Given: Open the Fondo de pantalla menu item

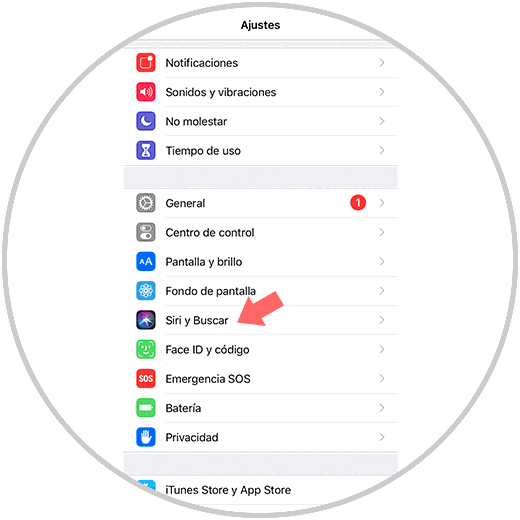Looking at the screenshot, I should [x=260, y=291].
